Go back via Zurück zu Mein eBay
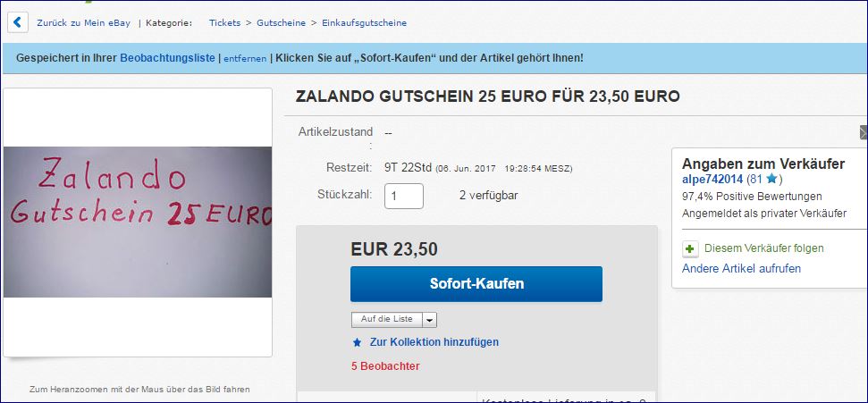The width and height of the screenshot is (868, 403). (84, 22)
